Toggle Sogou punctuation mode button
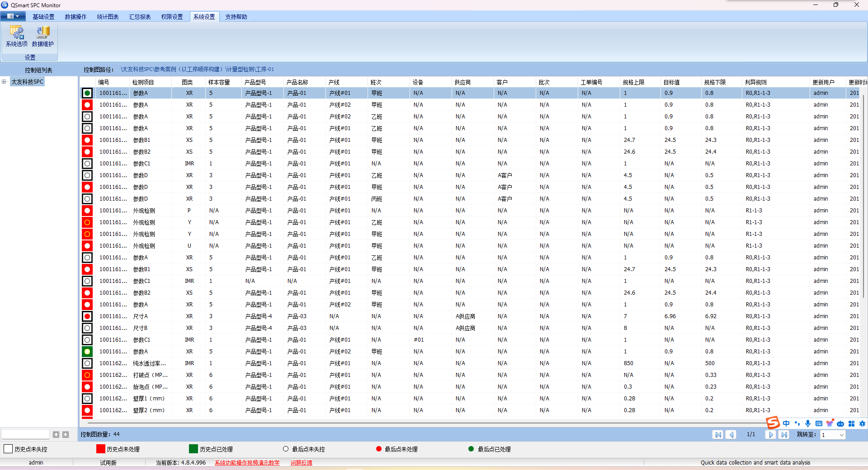This screenshot has height=470, width=868. 797,423
